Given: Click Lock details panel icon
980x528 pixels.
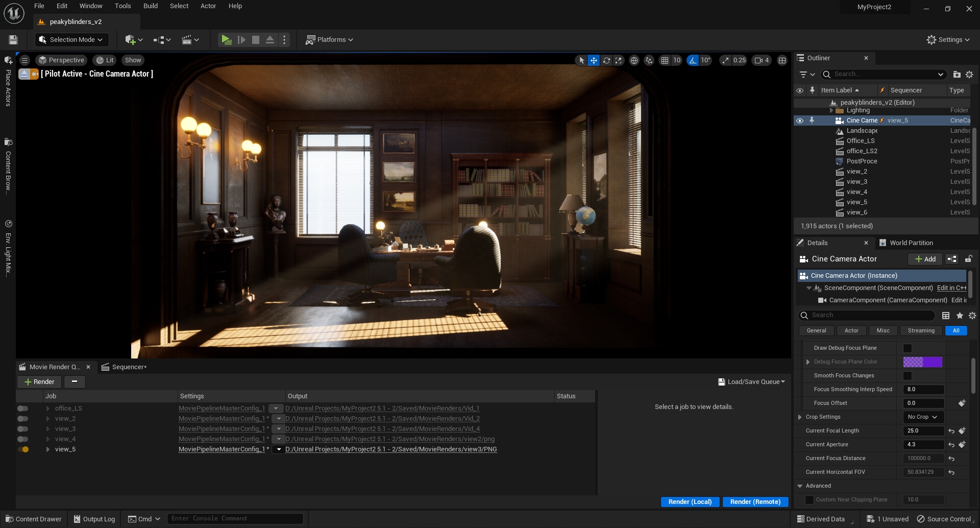Looking at the screenshot, I should click(x=968, y=259).
